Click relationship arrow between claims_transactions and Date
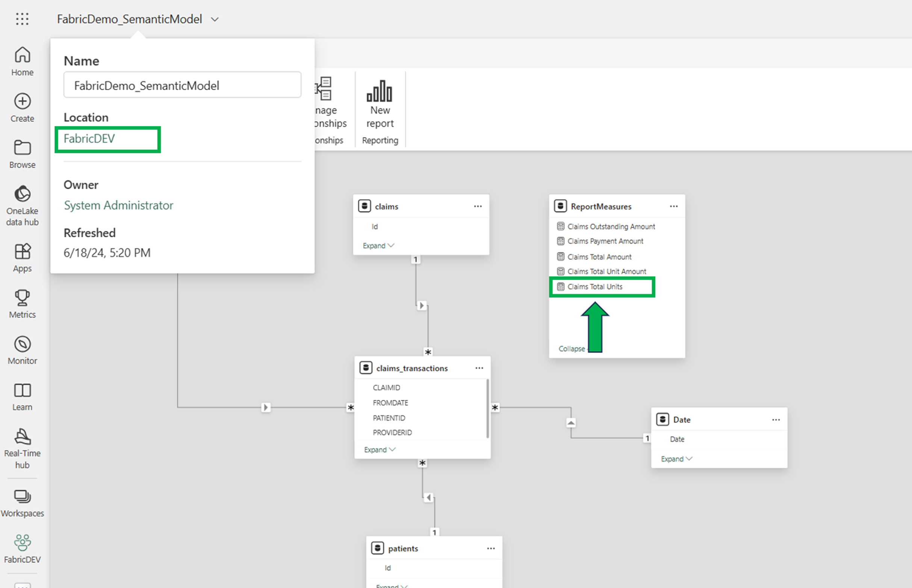The image size is (912, 588). coord(571,423)
